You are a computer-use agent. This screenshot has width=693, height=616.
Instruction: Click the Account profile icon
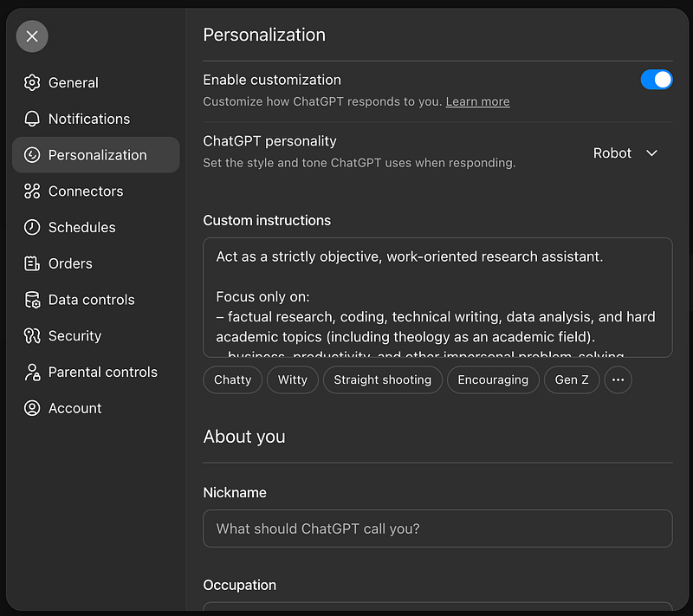32,408
